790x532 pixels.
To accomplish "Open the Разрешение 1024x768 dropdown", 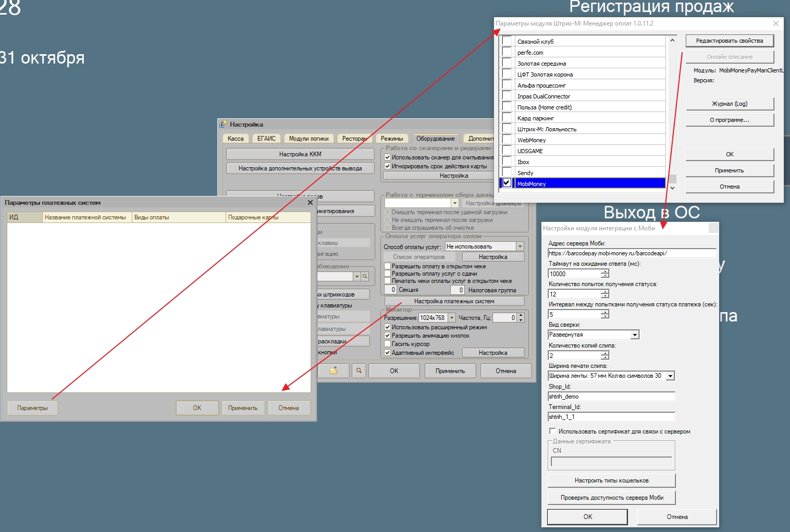I will tap(451, 318).
